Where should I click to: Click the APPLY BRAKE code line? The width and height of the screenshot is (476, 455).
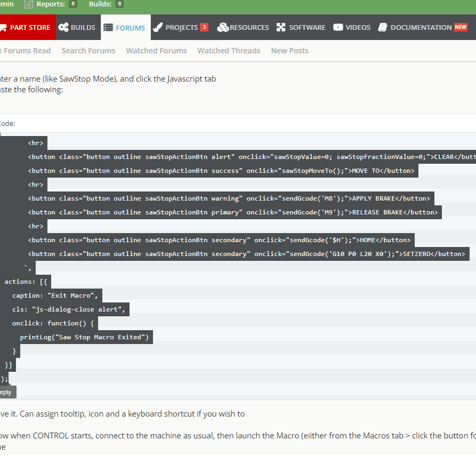pos(231,198)
